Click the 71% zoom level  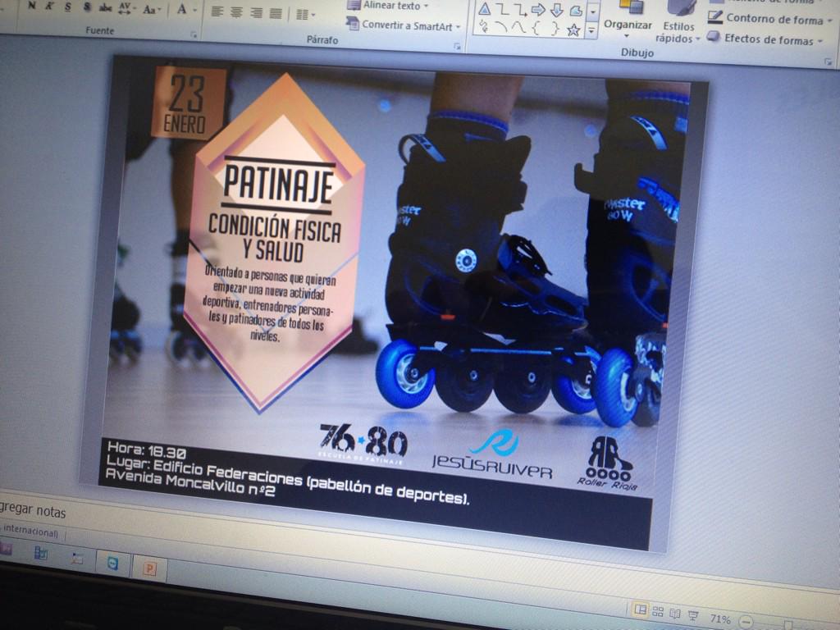(x=719, y=619)
